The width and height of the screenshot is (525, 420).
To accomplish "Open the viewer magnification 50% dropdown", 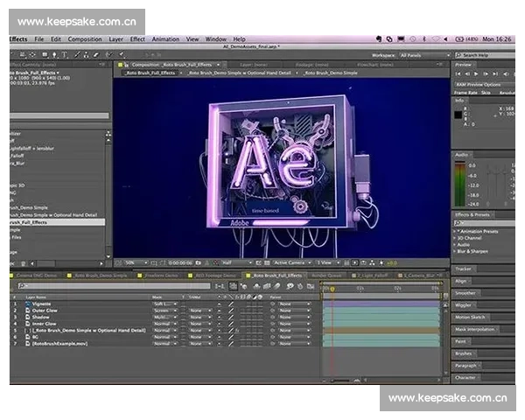I will [x=133, y=262].
